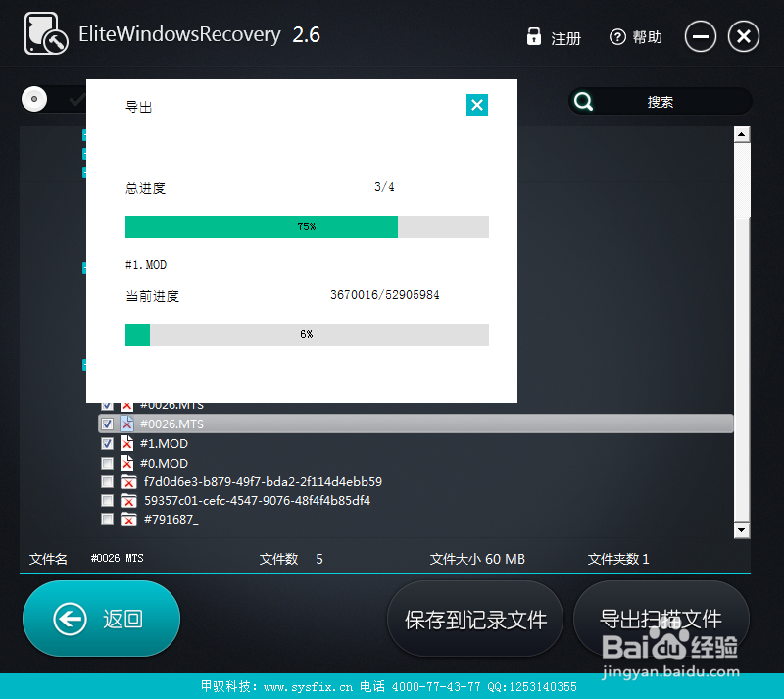Select folder 59357c01-cefc-4547-9076-48f4f4b85df4

pyautogui.click(x=257, y=500)
